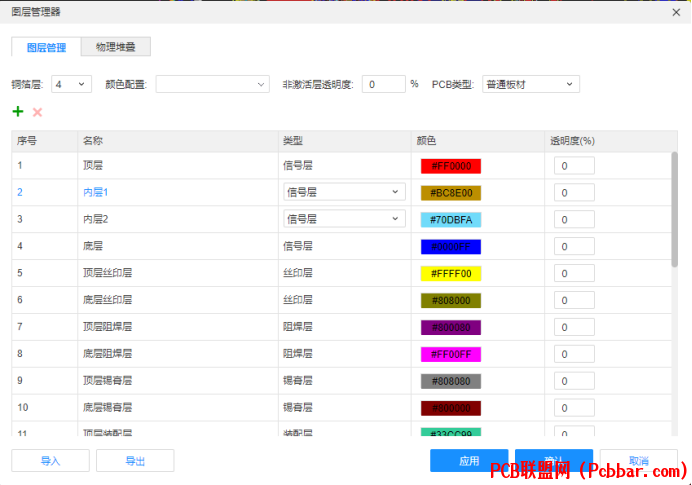Click the 透明度(%) column header
The width and height of the screenshot is (692, 485).
pyautogui.click(x=611, y=141)
